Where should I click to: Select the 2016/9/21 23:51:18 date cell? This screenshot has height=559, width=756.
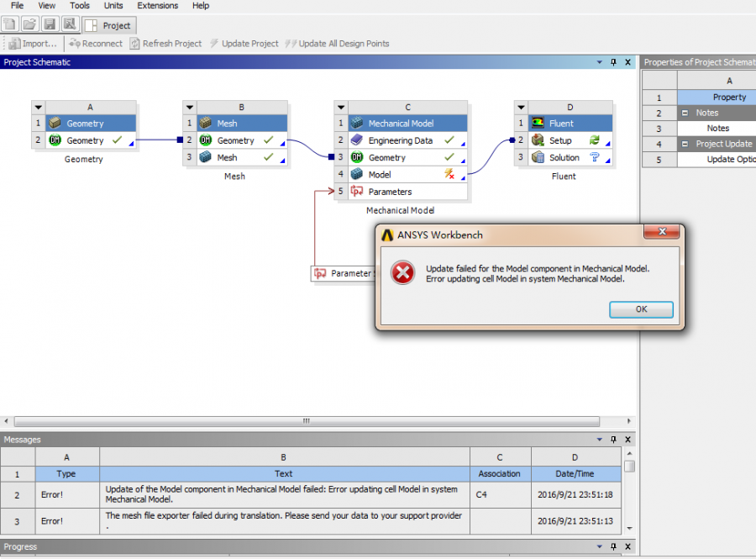click(575, 495)
